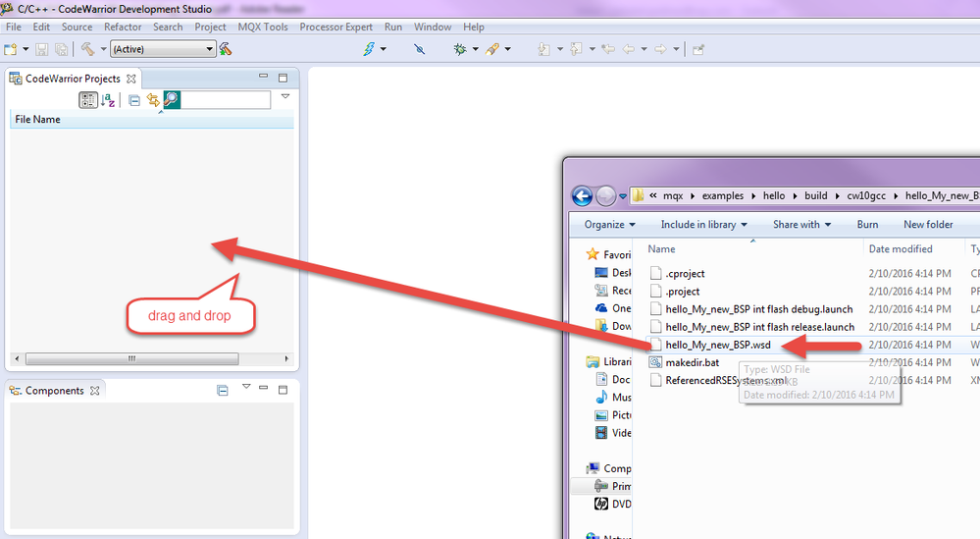Open the Edit menu
Viewport: 980px width, 539px height.
pos(41,27)
